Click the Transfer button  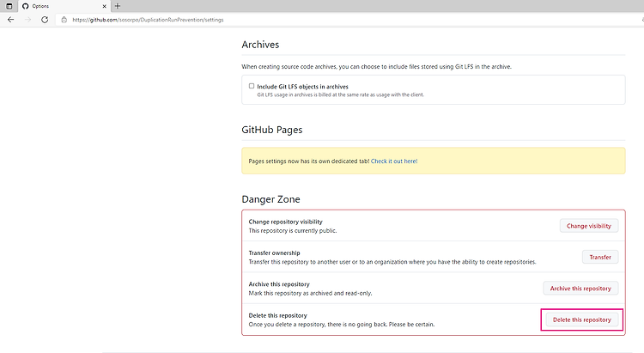(600, 258)
